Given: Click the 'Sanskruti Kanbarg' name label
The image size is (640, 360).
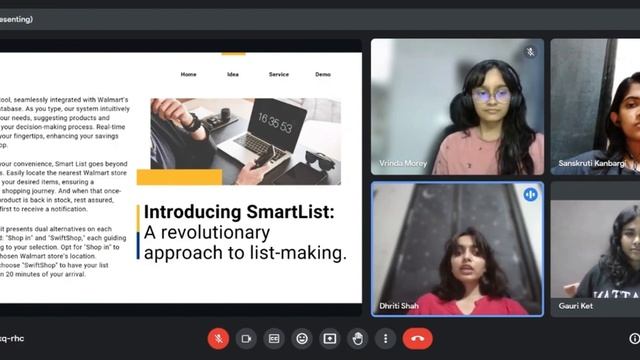Looking at the screenshot, I should (591, 163).
